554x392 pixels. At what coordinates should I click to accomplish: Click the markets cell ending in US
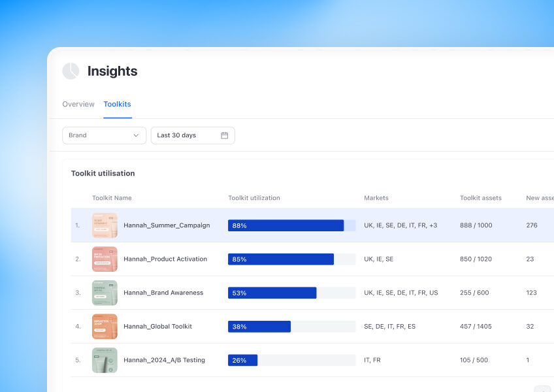401,293
